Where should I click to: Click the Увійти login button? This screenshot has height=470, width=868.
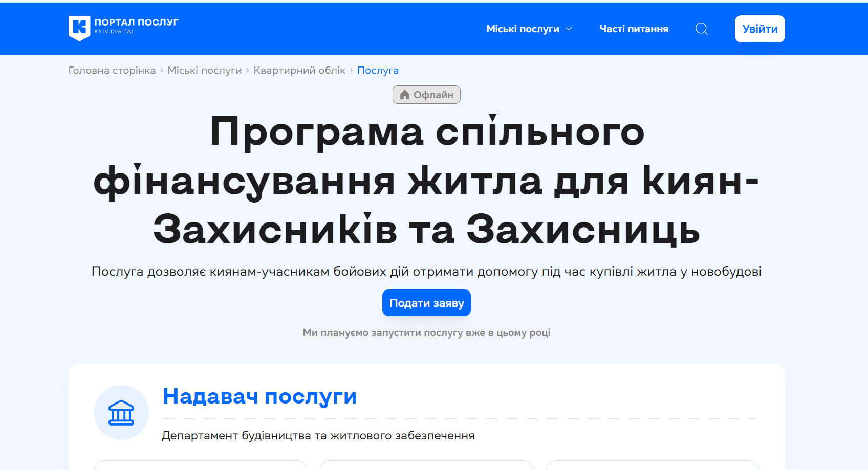coord(760,29)
